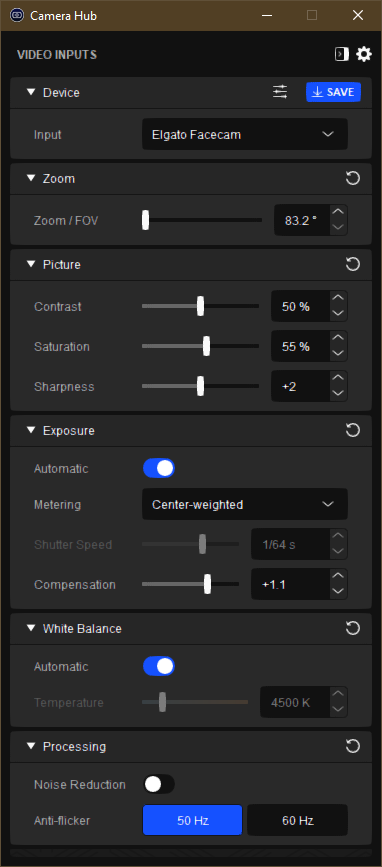The height and width of the screenshot is (867, 382).
Task: Select 60 Hz anti-flicker option
Action: click(297, 820)
